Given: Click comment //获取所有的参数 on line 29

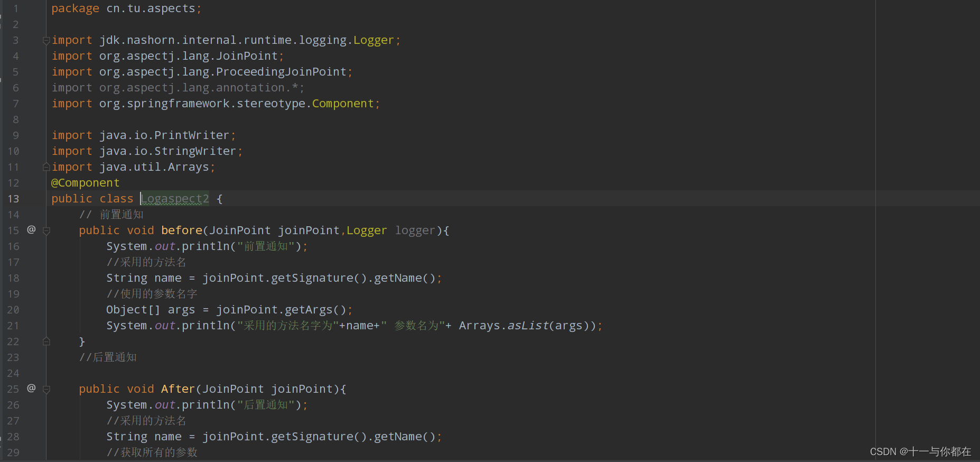Looking at the screenshot, I should [152, 452].
